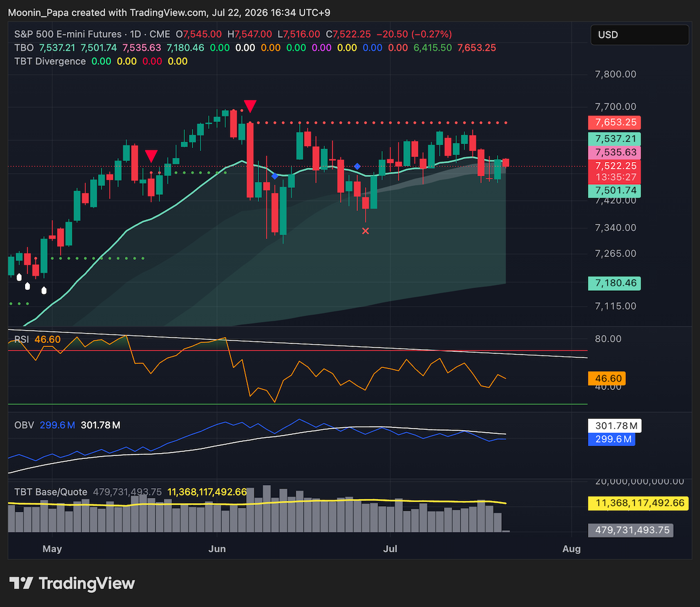700x607 pixels.
Task: Click the red triangle marker above the May pullback
Action: point(151,156)
